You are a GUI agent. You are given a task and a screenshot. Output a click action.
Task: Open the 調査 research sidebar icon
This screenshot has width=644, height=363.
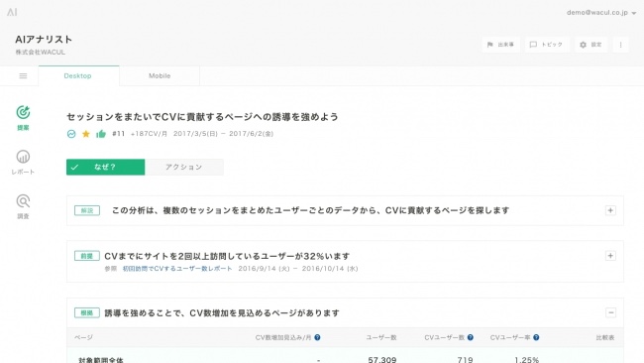point(23,206)
